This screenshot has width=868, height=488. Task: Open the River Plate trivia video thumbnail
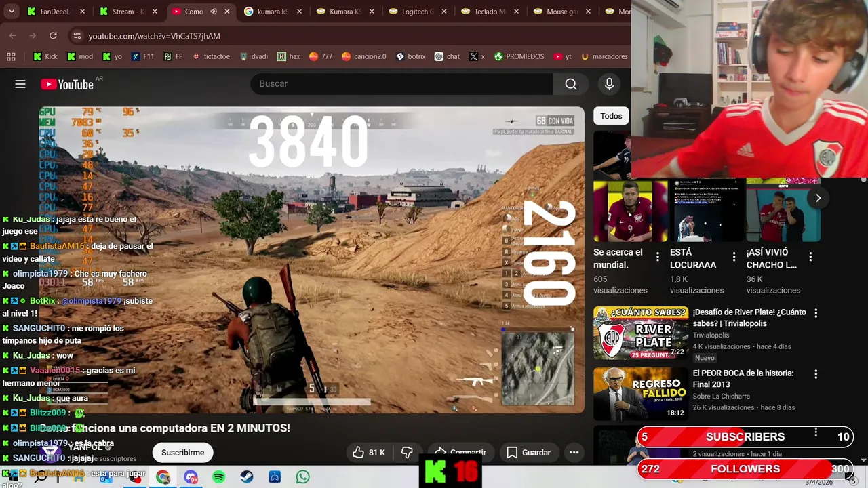(x=641, y=333)
